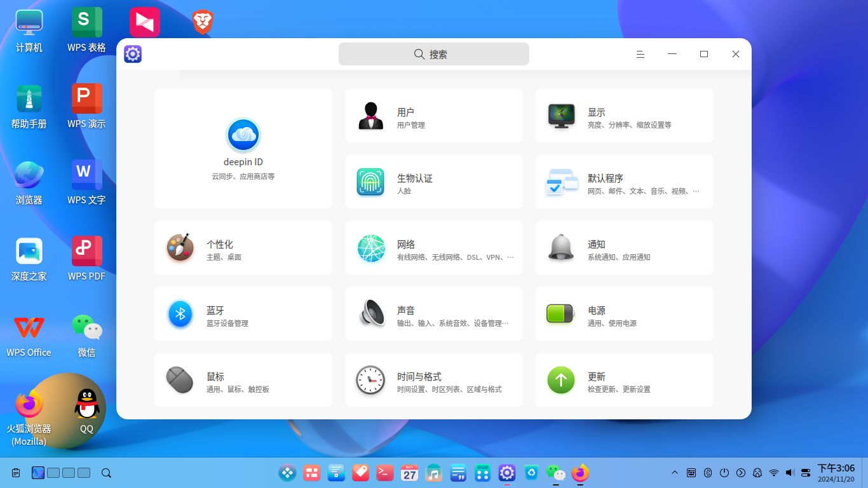Open the taskbar search magnifier

107,473
